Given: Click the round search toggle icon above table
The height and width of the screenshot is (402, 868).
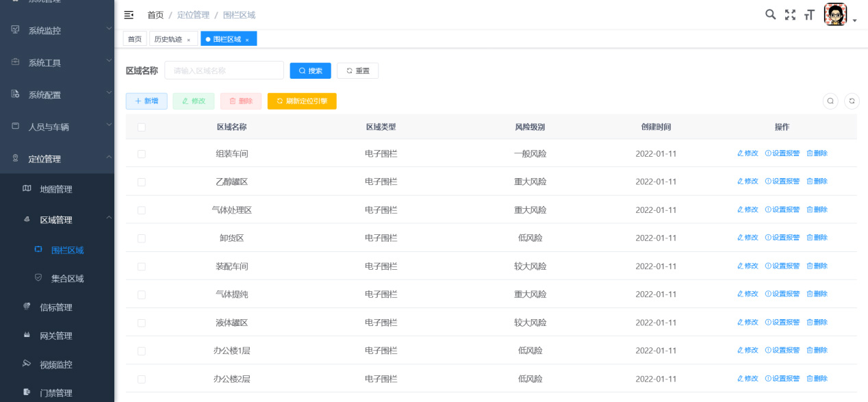Looking at the screenshot, I should [x=830, y=101].
